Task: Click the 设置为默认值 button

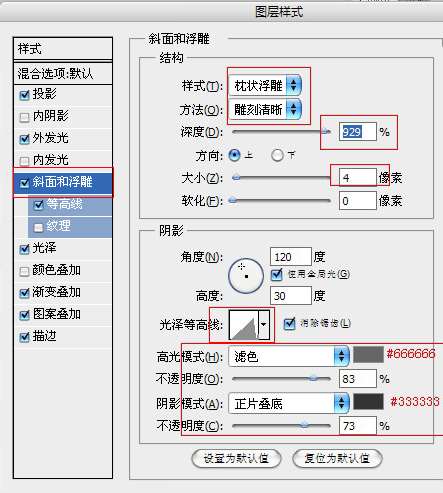Action: (236, 459)
